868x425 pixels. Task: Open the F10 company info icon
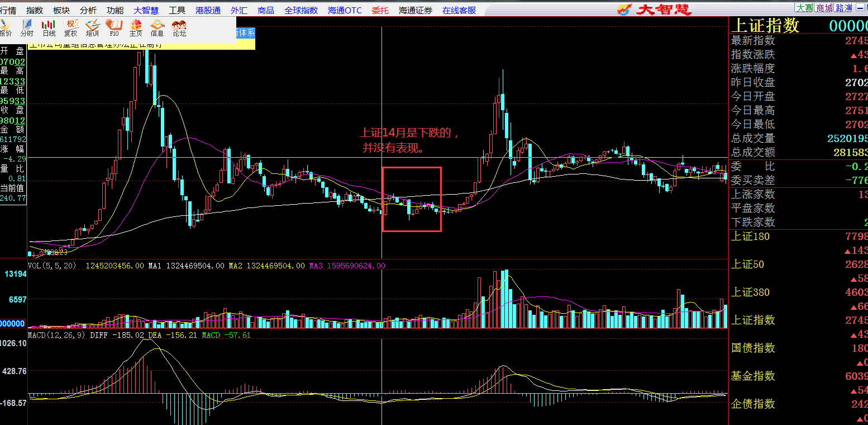(114, 28)
